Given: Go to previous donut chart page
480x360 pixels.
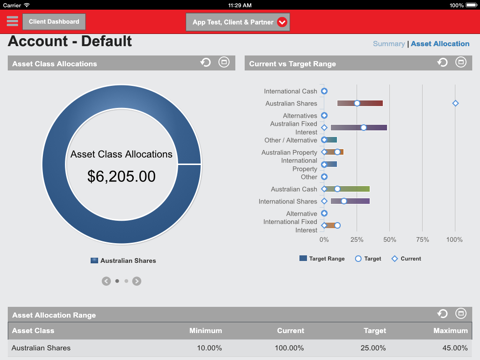Looking at the screenshot, I should point(106,281).
